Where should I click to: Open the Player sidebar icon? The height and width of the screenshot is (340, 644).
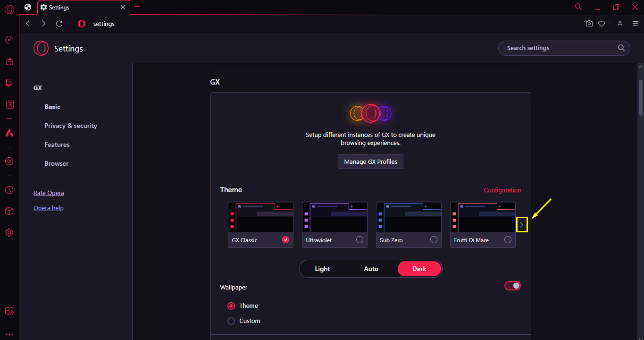coord(9,161)
